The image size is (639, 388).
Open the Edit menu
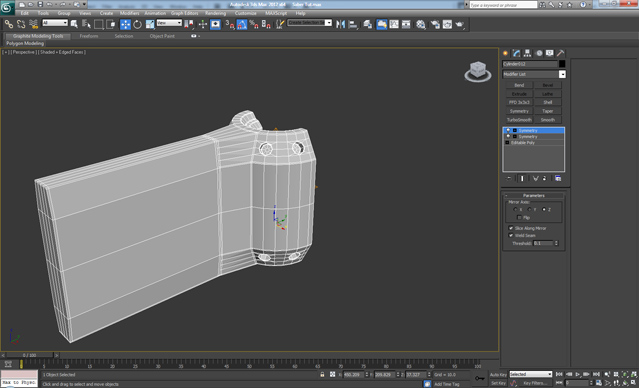click(24, 13)
